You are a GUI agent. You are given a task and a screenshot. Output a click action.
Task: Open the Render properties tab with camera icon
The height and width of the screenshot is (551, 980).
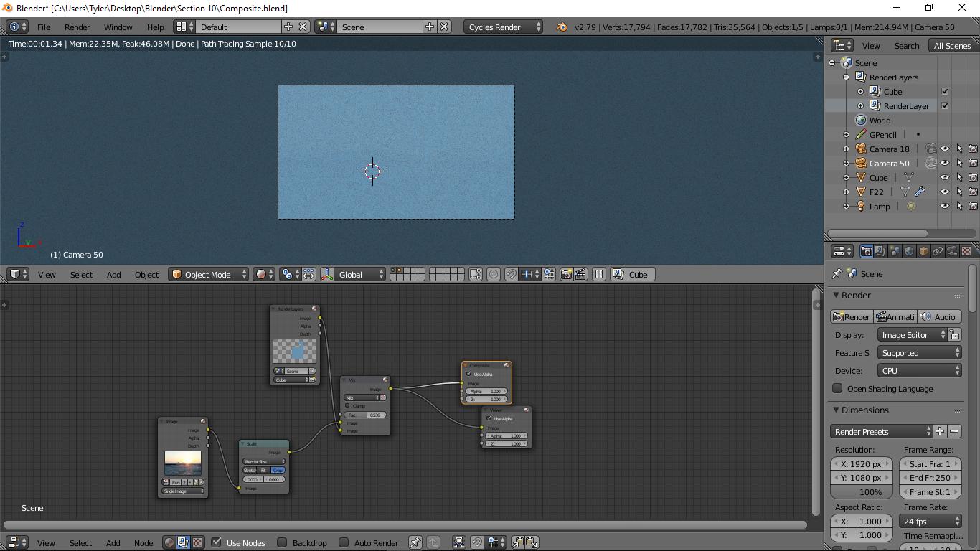click(x=867, y=250)
